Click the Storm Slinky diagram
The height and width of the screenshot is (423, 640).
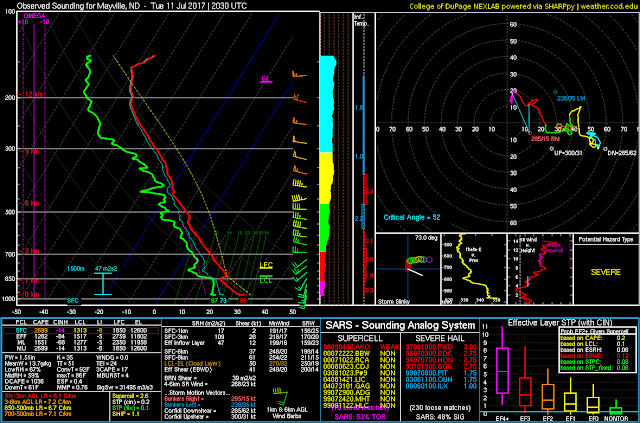click(x=408, y=269)
